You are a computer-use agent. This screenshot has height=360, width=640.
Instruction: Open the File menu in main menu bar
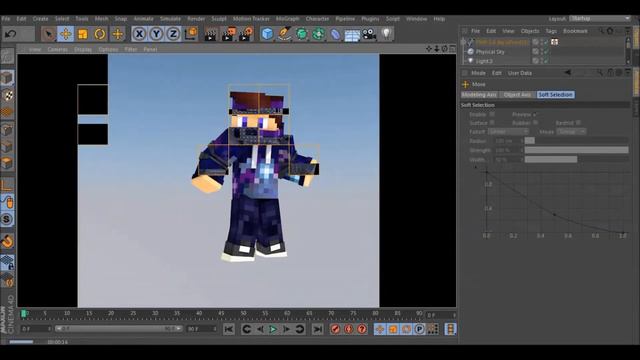(x=6, y=19)
